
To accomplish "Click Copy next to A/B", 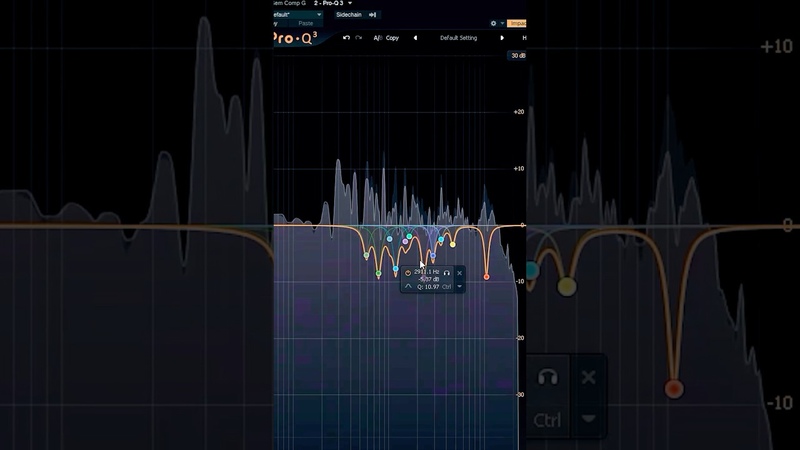I will pyautogui.click(x=392, y=38).
